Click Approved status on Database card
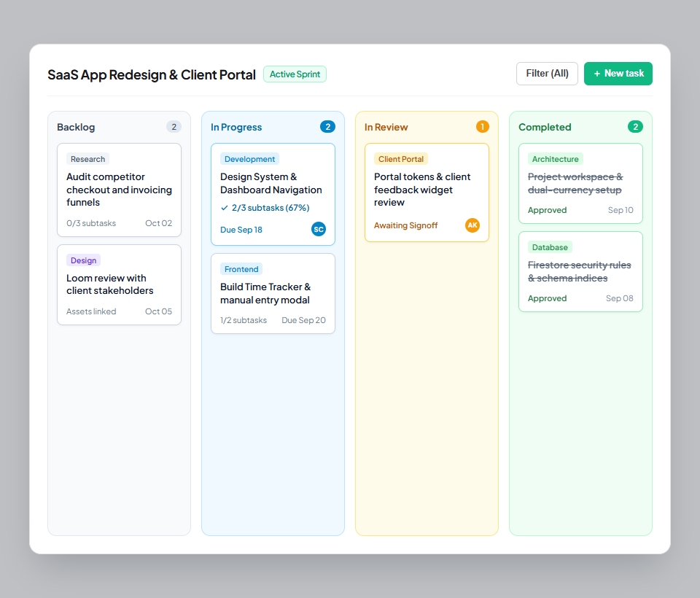Screen dimensions: 700x598 click(x=548, y=298)
